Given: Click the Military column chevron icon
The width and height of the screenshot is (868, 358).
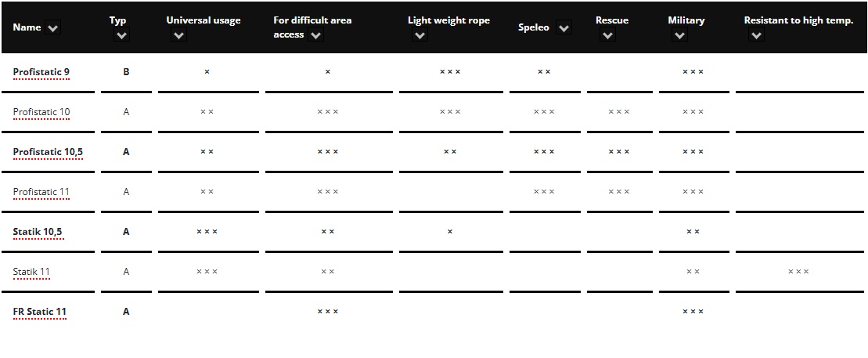Looking at the screenshot, I should tap(680, 35).
